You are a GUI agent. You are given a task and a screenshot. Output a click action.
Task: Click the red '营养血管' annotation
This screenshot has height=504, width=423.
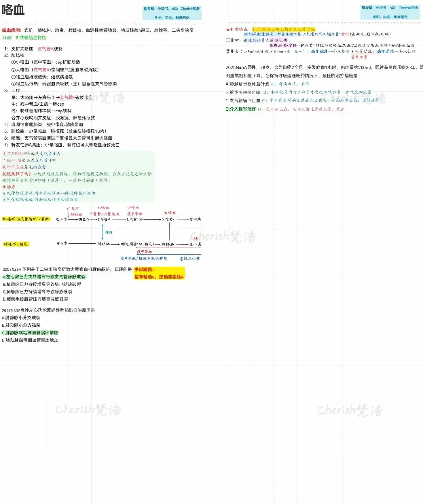(x=359, y=57)
